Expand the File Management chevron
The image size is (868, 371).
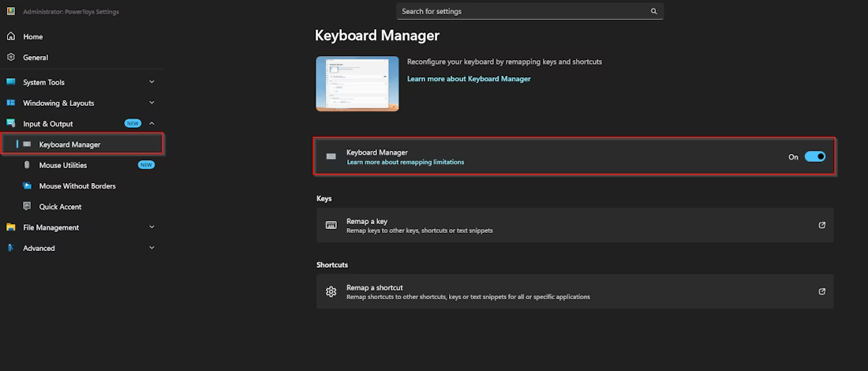[152, 227]
